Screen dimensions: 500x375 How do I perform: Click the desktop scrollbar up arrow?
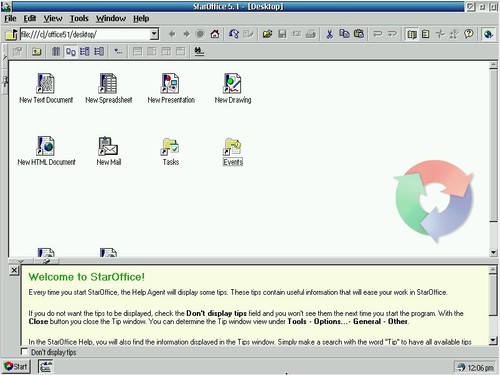coord(494,65)
